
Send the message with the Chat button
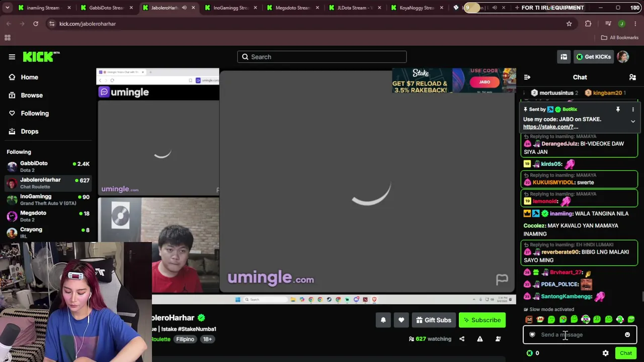click(626, 353)
